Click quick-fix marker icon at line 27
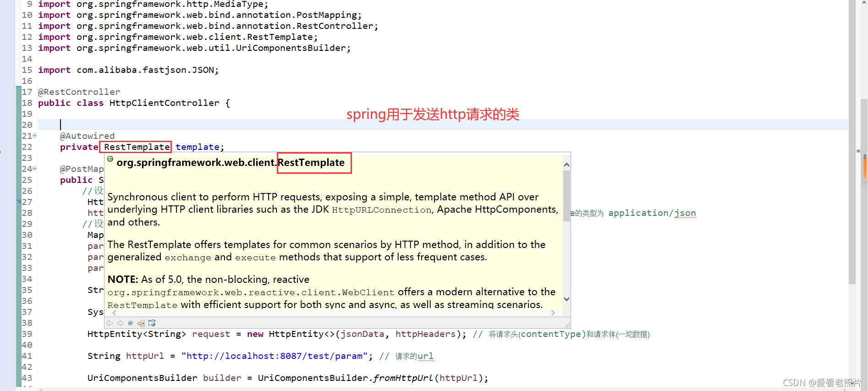Image resolution: width=868 pixels, height=391 pixels. coord(19,202)
